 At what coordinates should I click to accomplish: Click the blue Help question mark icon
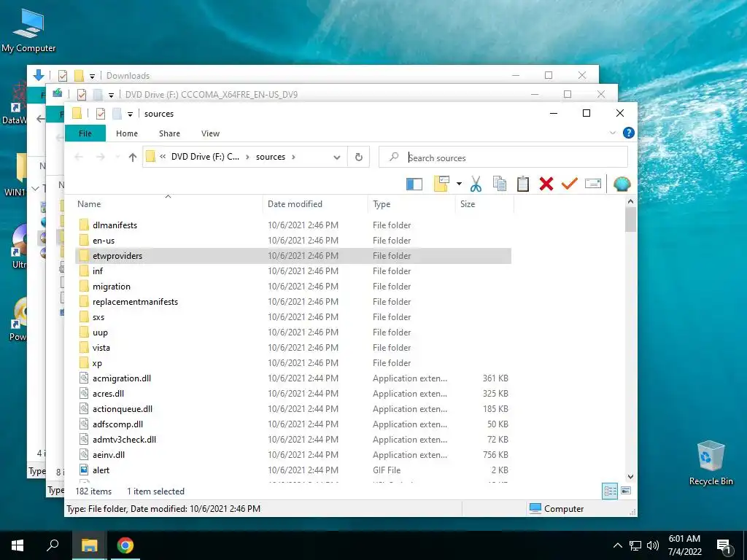click(628, 133)
